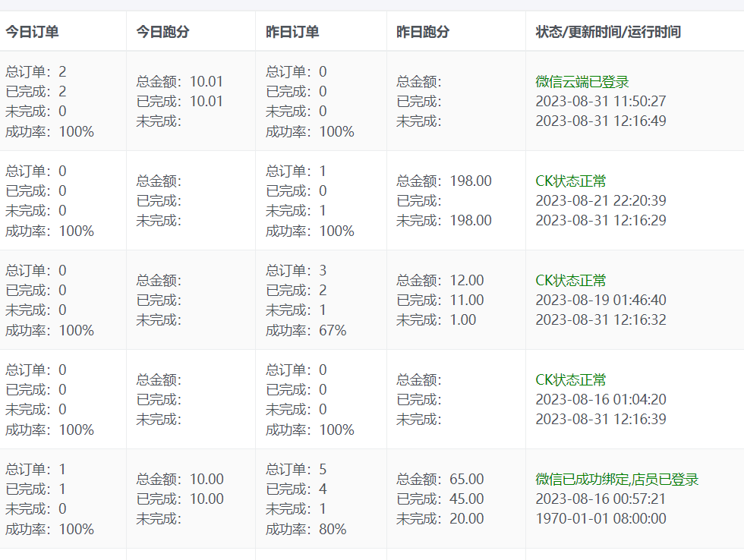Screen dimensions: 744x560
Task: Click yesterday's 总订单: 5 text
Action: tap(297, 470)
